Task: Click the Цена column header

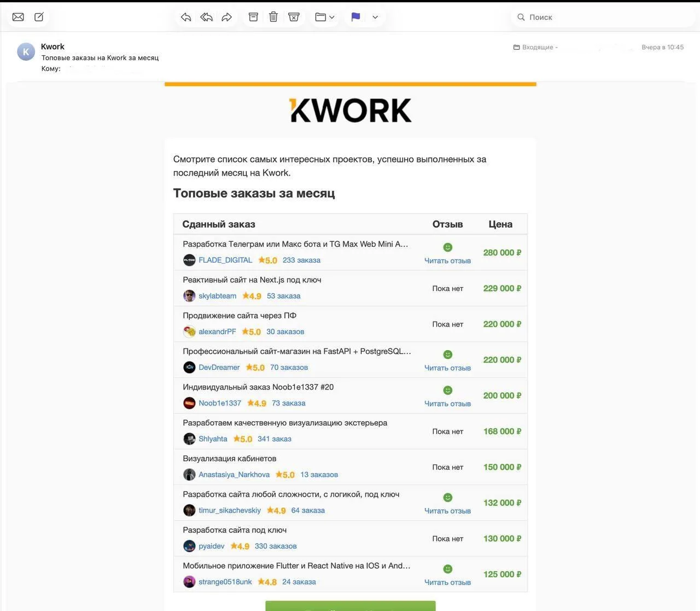Action: (500, 224)
